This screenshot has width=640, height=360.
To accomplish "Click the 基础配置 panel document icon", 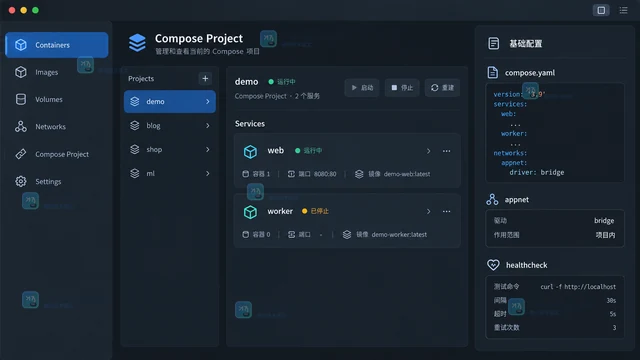I will (x=493, y=43).
